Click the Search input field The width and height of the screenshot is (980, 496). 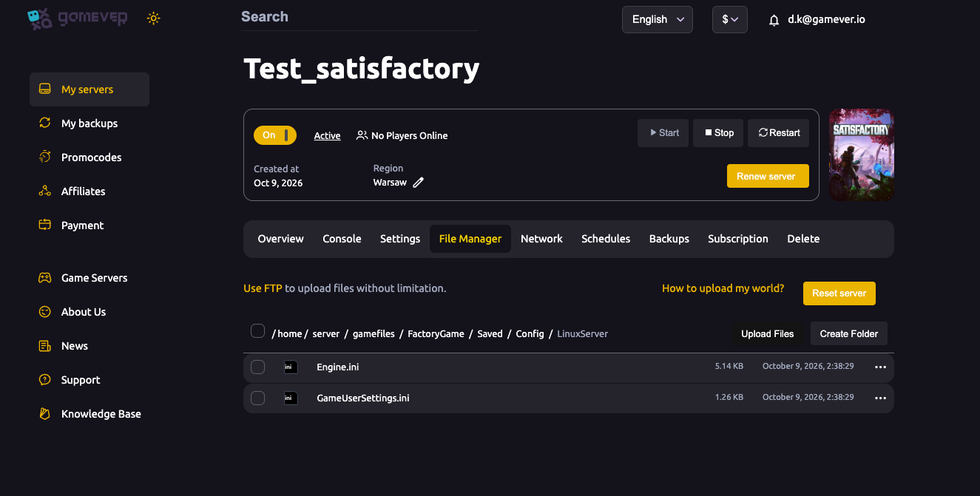[359, 17]
